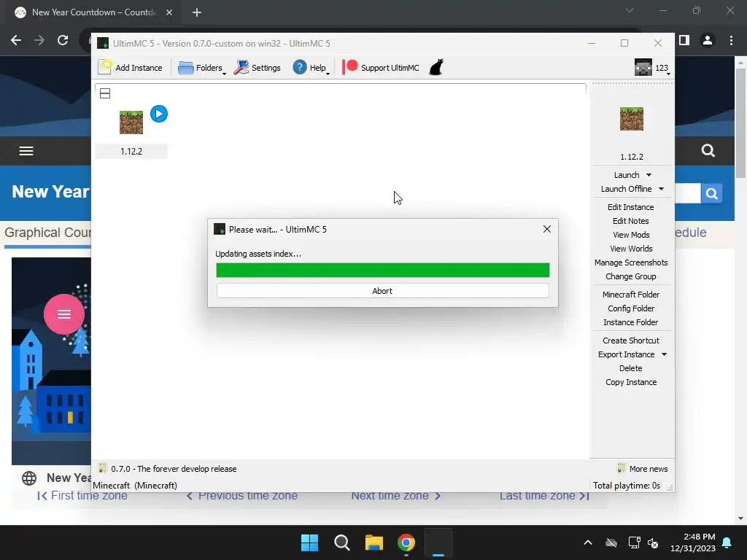Collapse the instance group with the toggle icon

105,93
